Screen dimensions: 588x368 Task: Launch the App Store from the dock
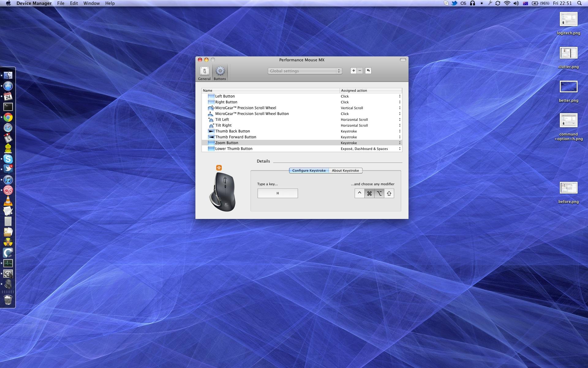[x=8, y=86]
